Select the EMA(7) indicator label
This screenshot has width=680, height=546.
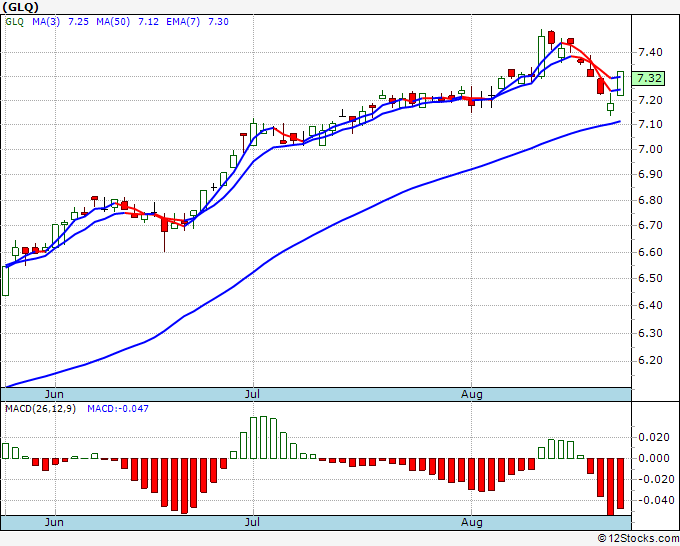coord(183,22)
